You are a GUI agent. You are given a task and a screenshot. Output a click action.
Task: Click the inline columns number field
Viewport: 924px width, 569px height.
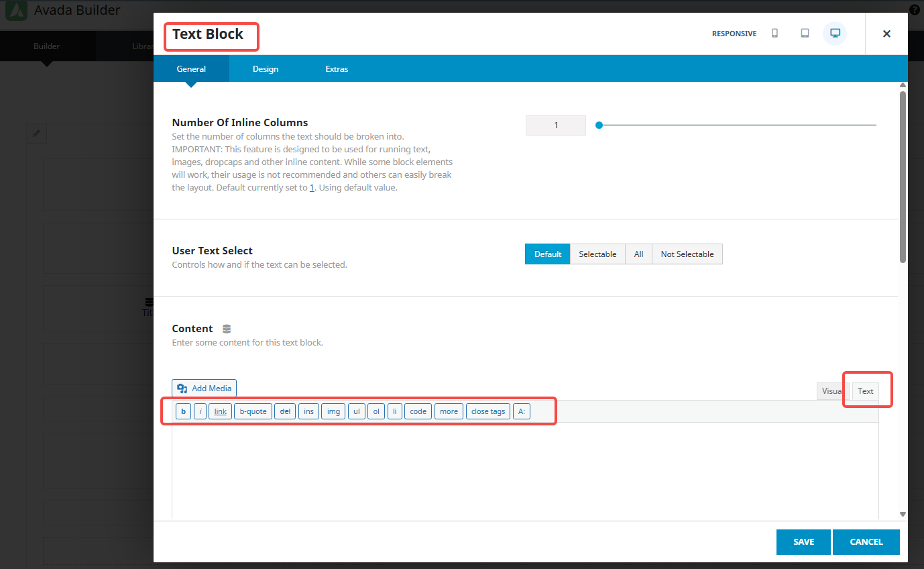click(555, 125)
